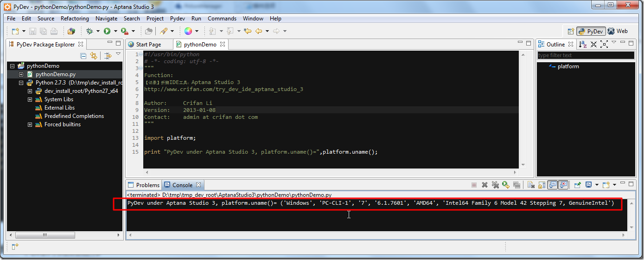Switch to the PyDev perspective
The width and height of the screenshot is (644, 260).
(x=591, y=31)
